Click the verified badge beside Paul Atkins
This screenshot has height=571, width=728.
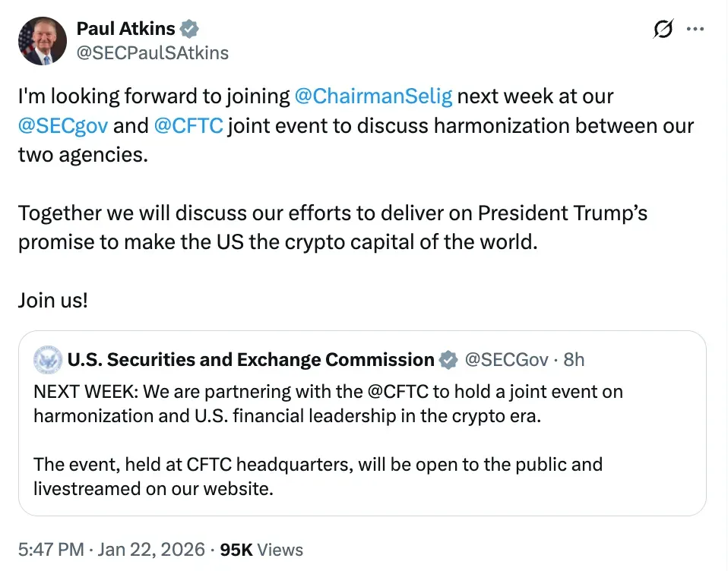189,29
